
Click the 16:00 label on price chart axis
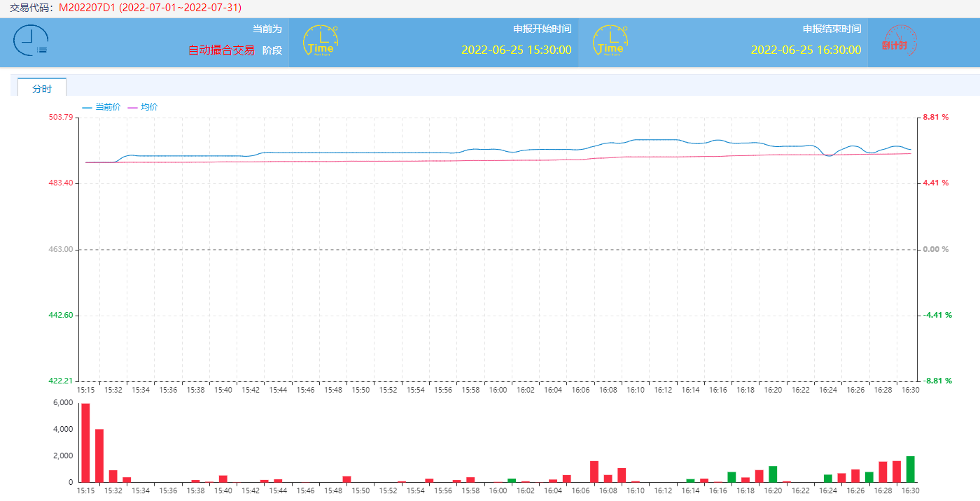tap(498, 390)
